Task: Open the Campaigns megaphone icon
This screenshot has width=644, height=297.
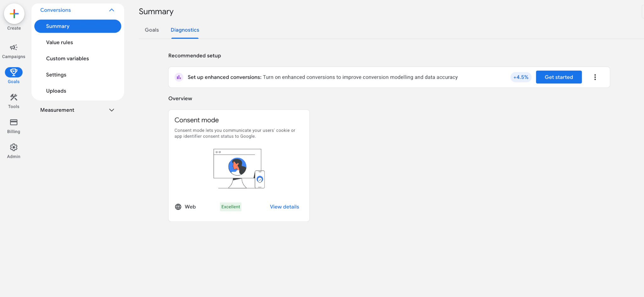Action: (14, 47)
